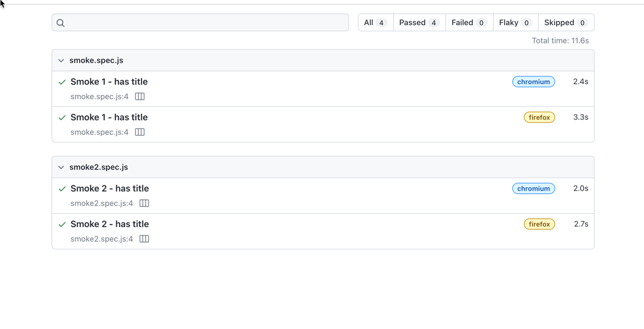Open Smoke 2 - has title firefox result

click(x=110, y=224)
